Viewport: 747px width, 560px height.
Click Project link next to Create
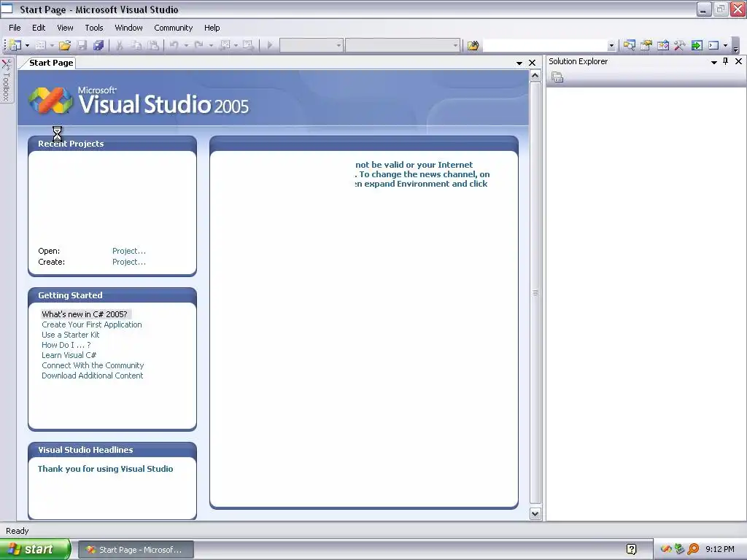click(x=129, y=262)
